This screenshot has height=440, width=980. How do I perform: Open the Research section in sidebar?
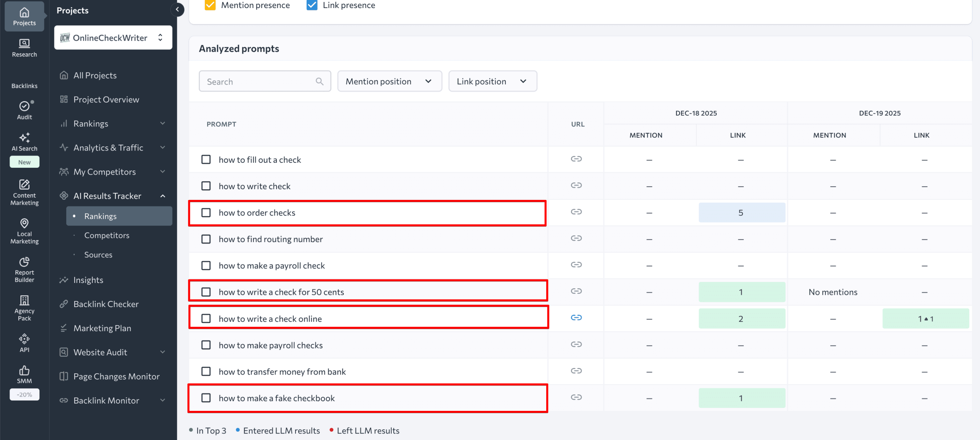click(x=24, y=48)
